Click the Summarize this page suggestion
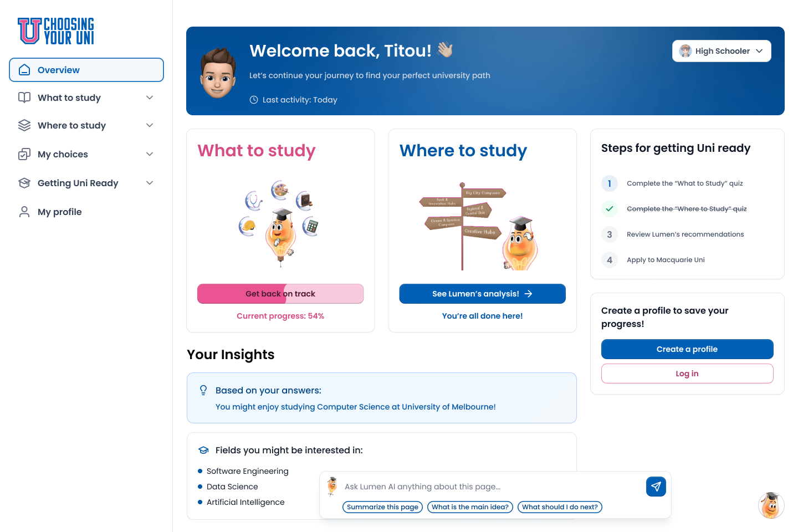Screen dimensions: 798x532 point(382,507)
